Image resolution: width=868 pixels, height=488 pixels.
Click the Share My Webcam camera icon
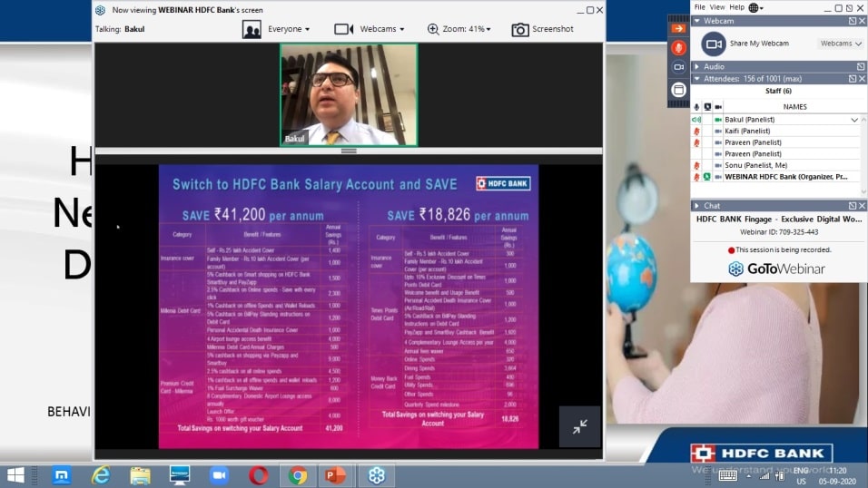tap(714, 44)
